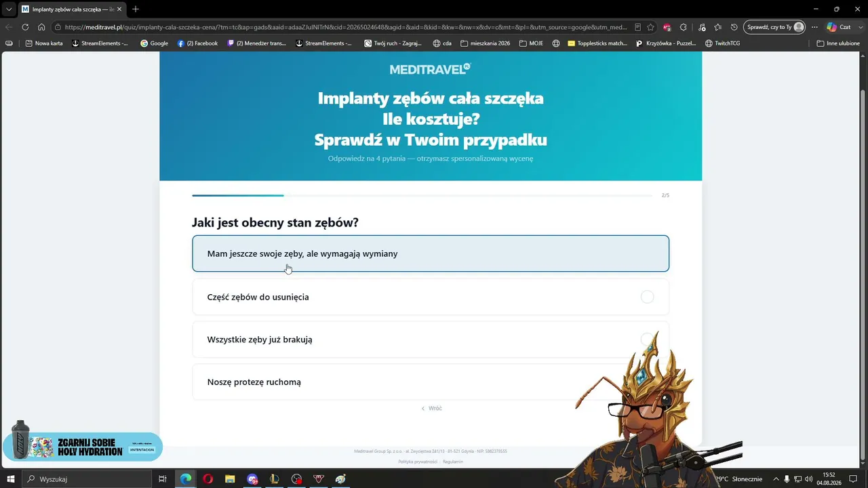
Task: Open the 'Nowa karta' bookmark
Action: [44, 43]
